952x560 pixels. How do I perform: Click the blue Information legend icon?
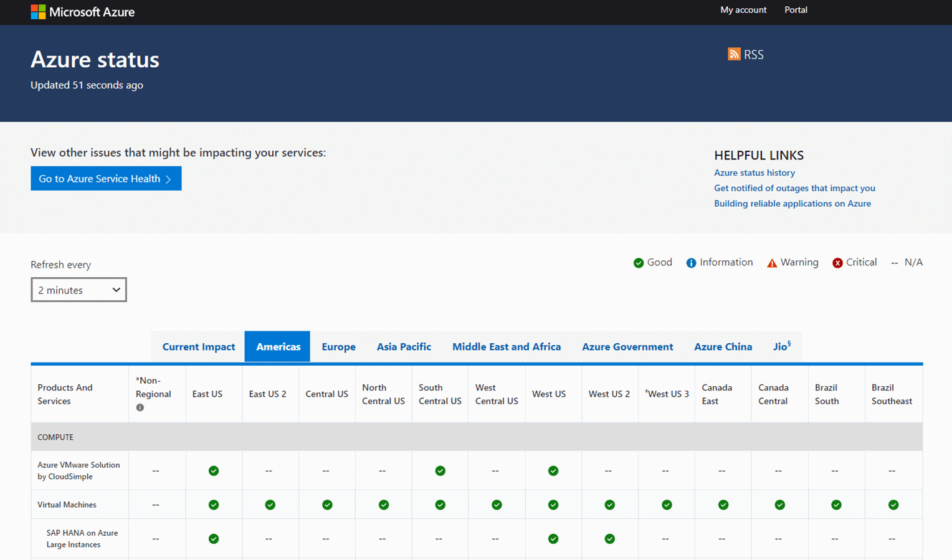691,262
